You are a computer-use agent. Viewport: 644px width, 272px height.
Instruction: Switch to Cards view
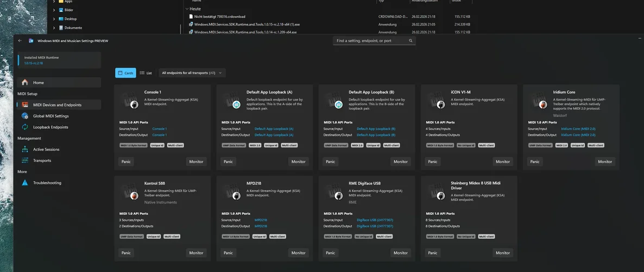click(125, 73)
